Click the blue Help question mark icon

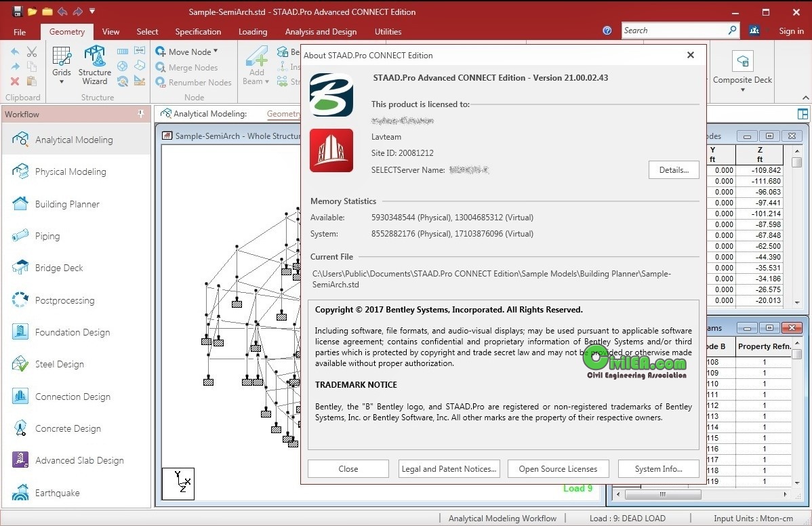tap(607, 31)
